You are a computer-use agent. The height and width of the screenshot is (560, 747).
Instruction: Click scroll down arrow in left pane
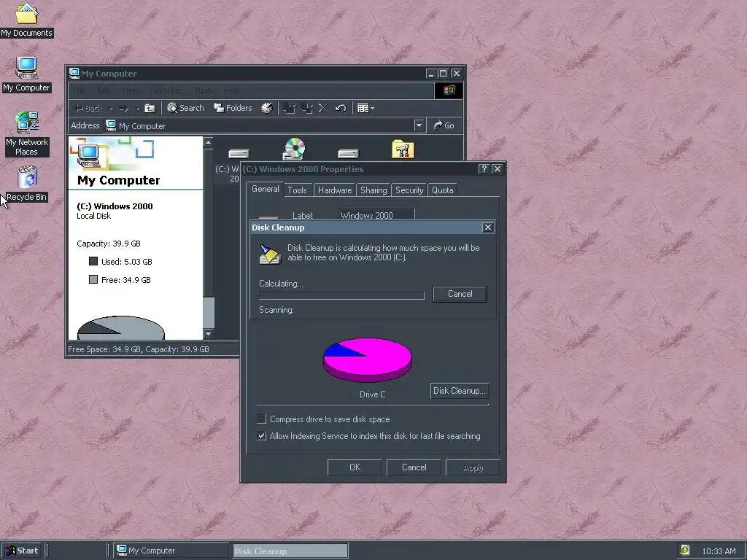[208, 334]
